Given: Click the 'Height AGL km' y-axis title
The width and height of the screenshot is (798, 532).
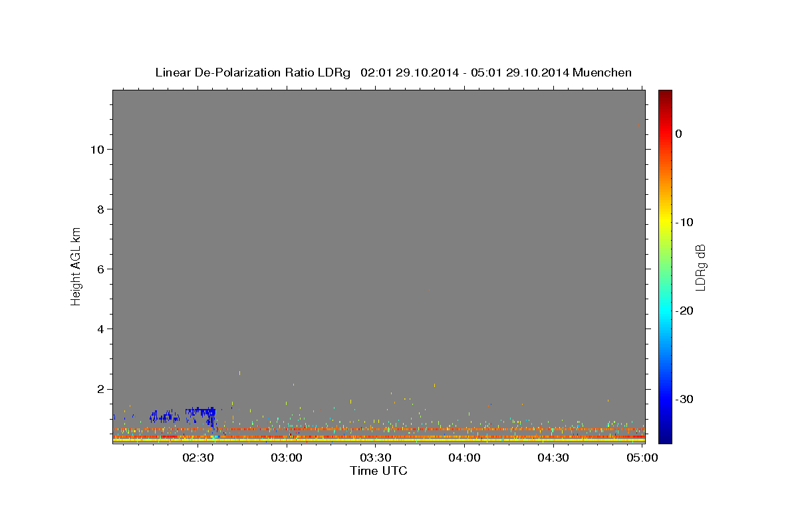Looking at the screenshot, I should pos(76,265).
